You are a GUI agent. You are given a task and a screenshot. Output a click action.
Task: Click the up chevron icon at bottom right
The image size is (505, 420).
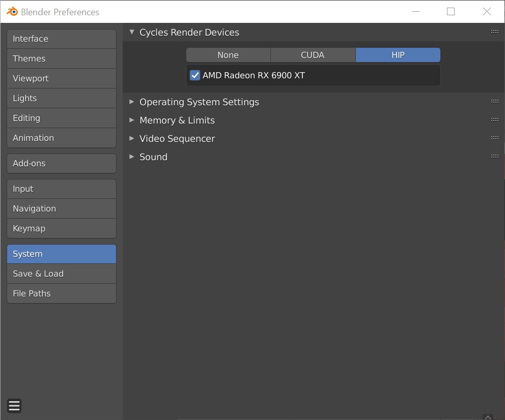click(x=487, y=417)
